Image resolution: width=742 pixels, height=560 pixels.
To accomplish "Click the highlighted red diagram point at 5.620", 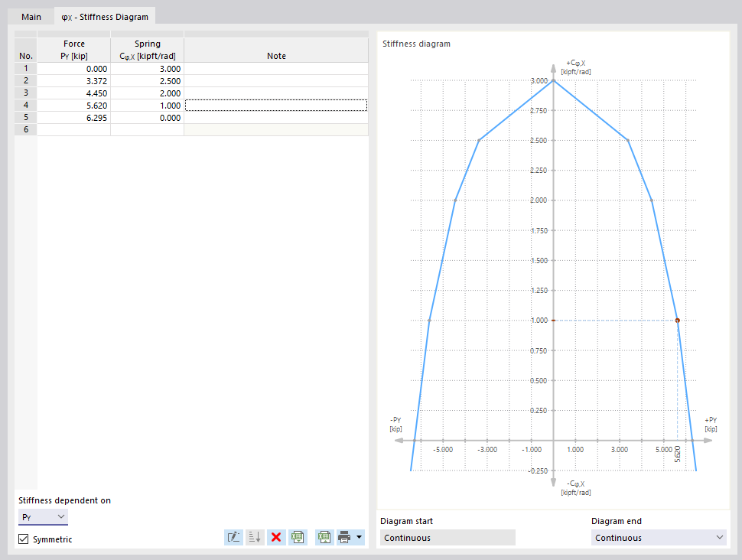I will click(677, 321).
